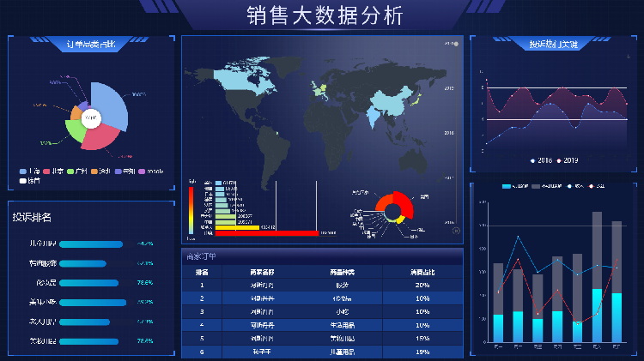Toggle the 深圳 orange legend item

pos(100,171)
